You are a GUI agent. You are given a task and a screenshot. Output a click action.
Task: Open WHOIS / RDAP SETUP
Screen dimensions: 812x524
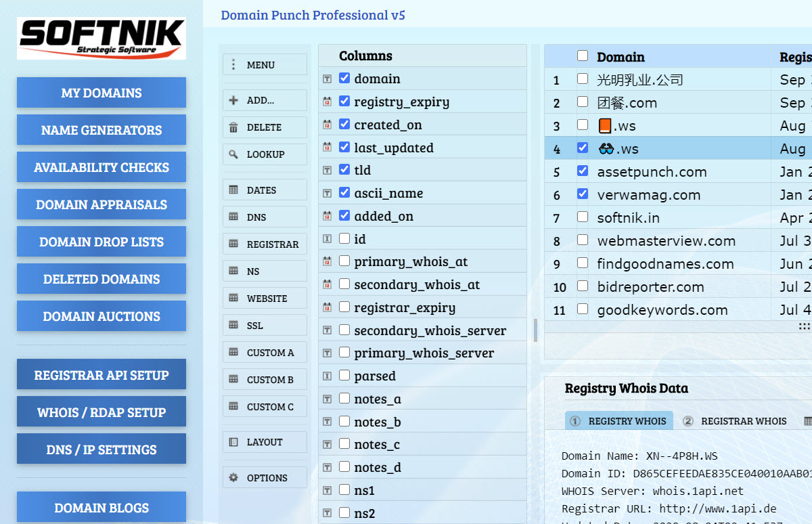(101, 412)
